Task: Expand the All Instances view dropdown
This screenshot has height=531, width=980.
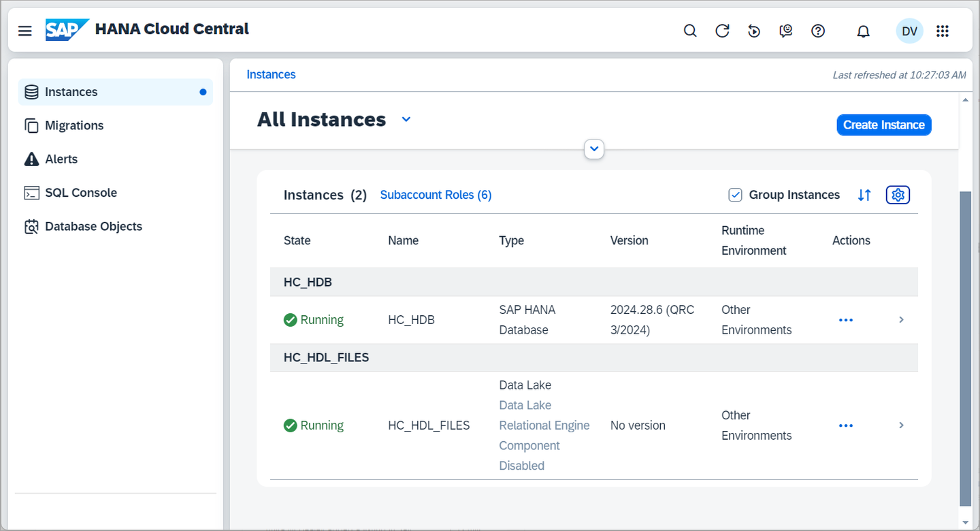Action: pyautogui.click(x=406, y=119)
